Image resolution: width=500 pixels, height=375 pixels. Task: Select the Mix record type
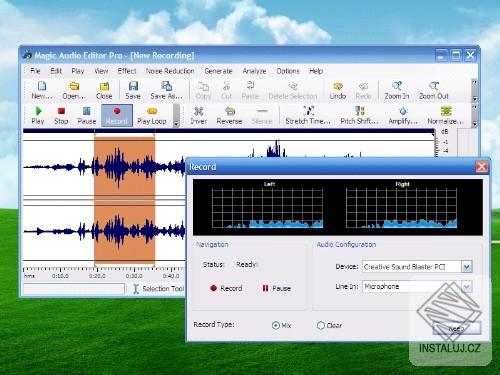pyautogui.click(x=276, y=325)
